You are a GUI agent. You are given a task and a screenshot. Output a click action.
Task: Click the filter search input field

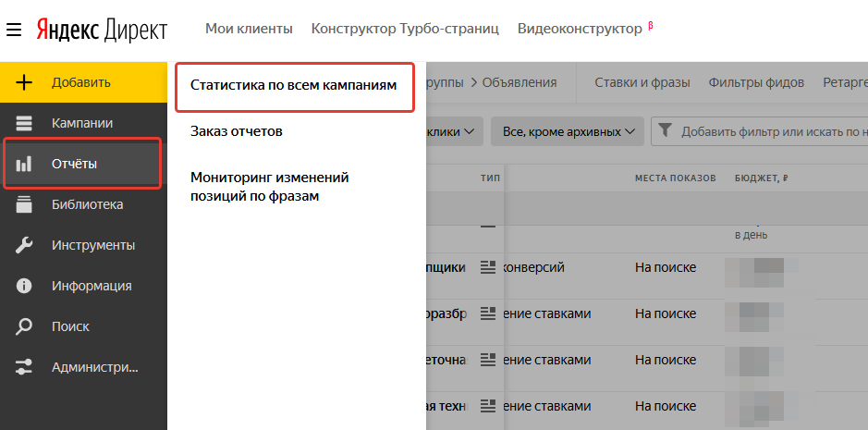click(772, 131)
